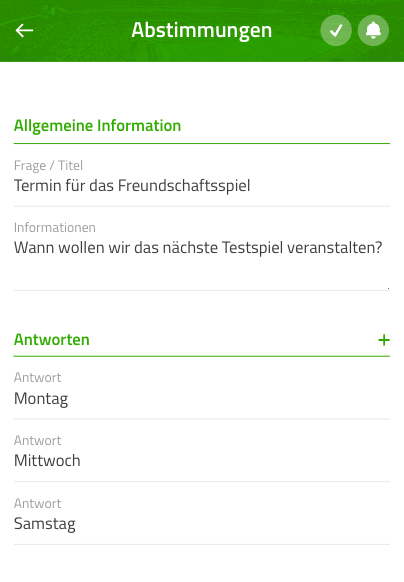
Task: Place cursor after 'veranstalten?' in Informationen
Action: coord(383,248)
